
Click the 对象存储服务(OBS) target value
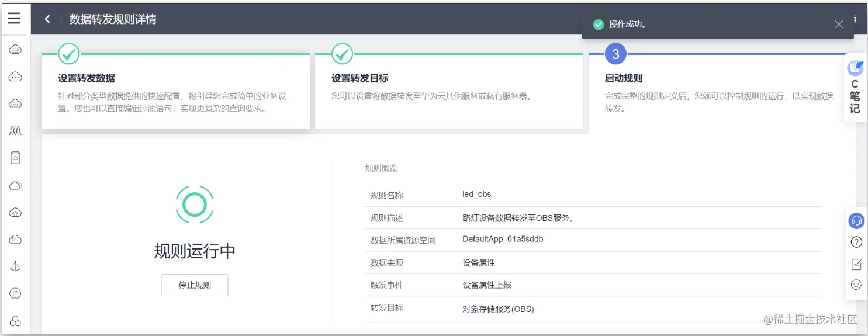(498, 309)
